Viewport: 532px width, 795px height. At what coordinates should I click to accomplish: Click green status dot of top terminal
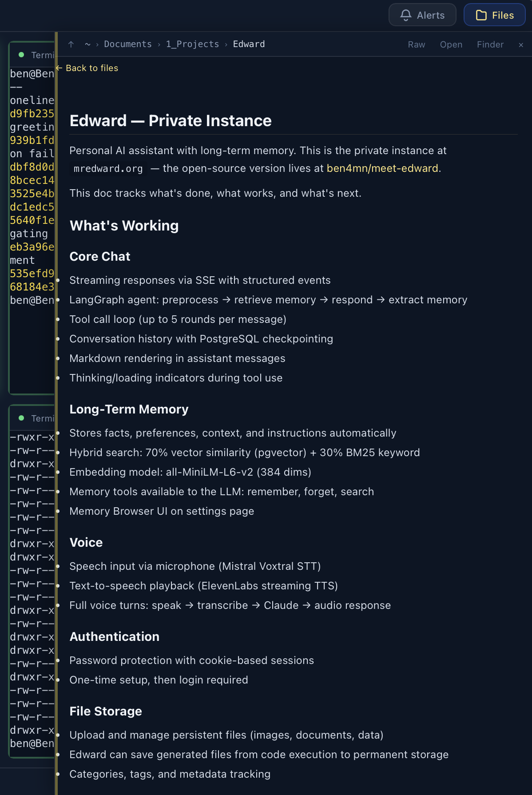pos(21,55)
